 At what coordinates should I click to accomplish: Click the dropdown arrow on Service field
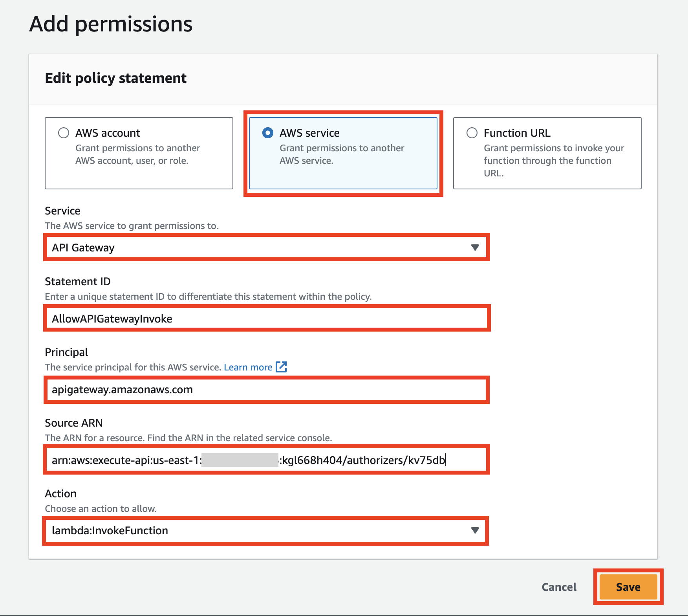pyautogui.click(x=476, y=247)
